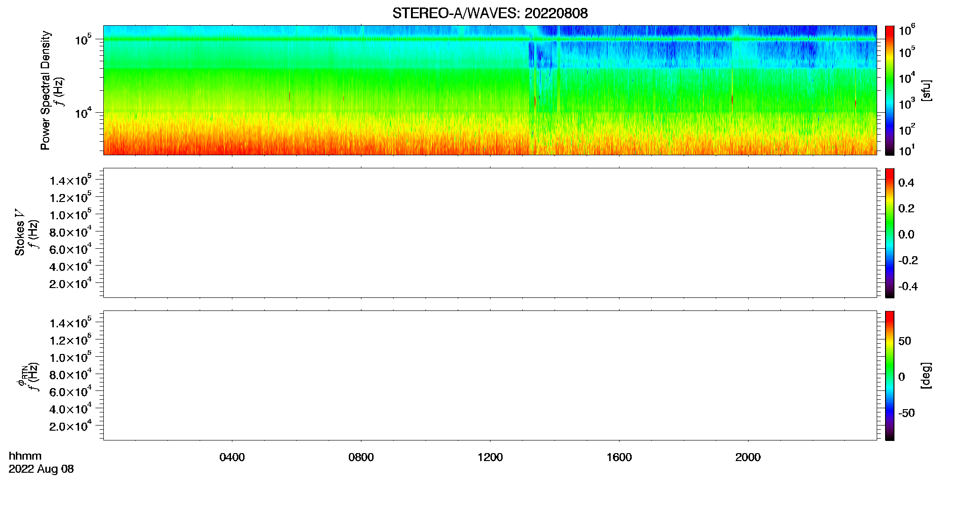
Task: Click the phi RTN degrees colorbar
Action: point(889,375)
